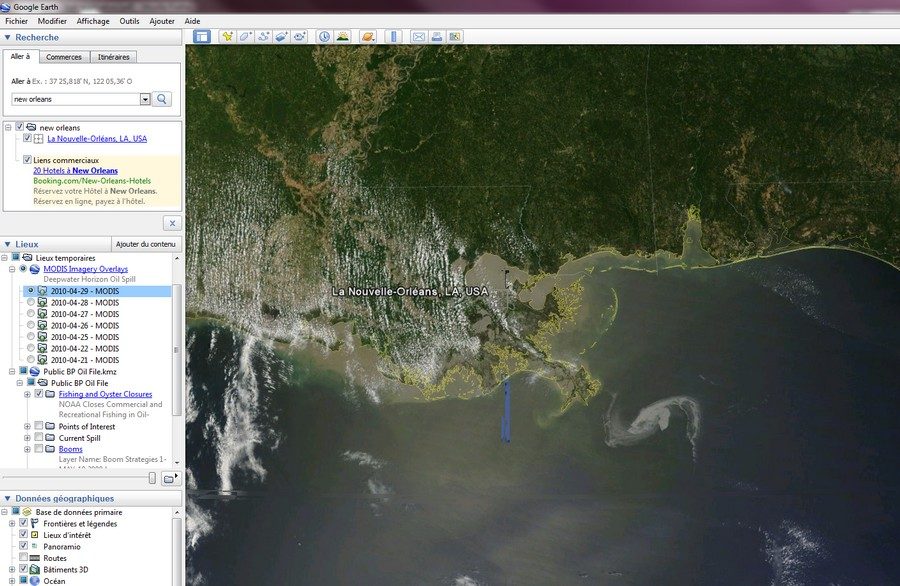Toggle the sidebar panel icon
The image size is (900, 586).
tap(202, 37)
